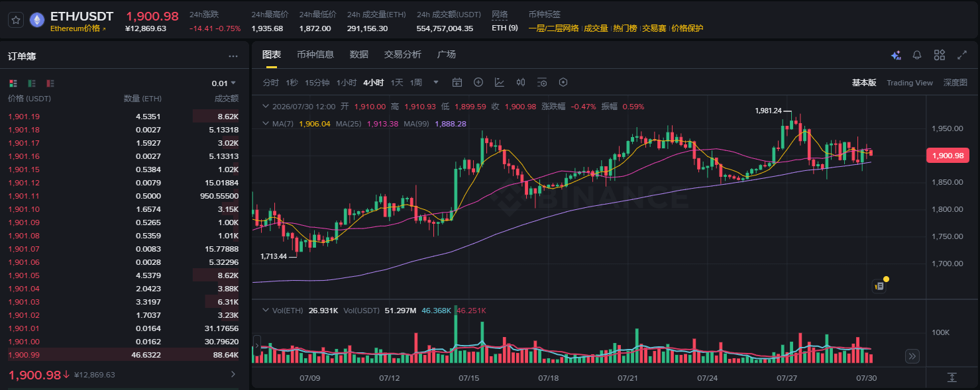Click the ETH (9) network value

pos(505,28)
